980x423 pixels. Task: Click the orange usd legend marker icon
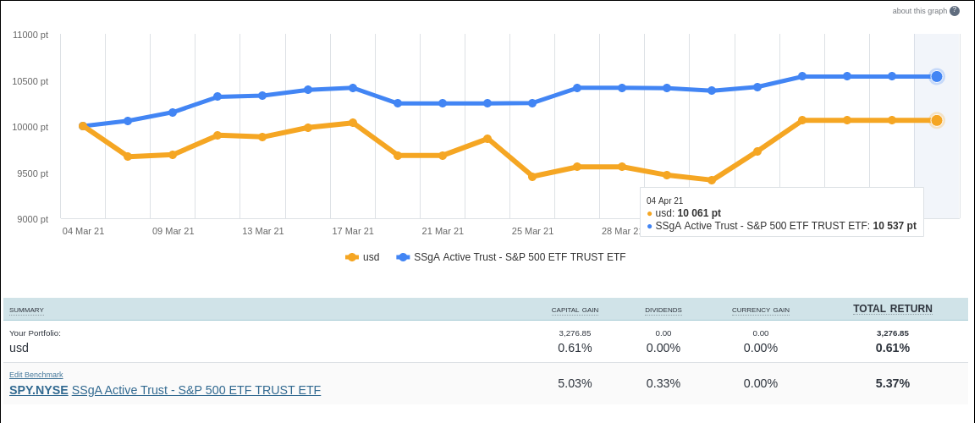[x=352, y=257]
